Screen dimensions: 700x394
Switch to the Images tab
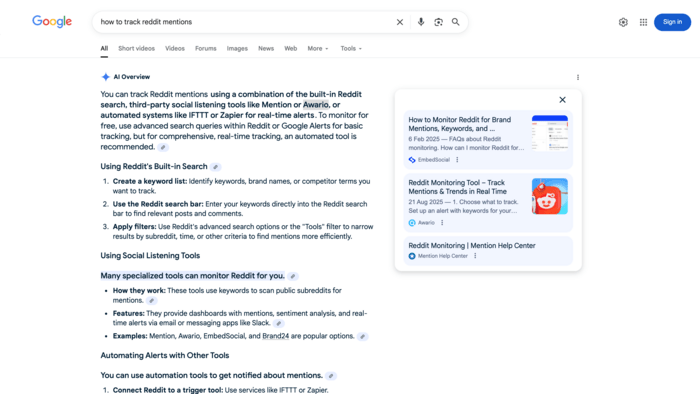(x=237, y=48)
